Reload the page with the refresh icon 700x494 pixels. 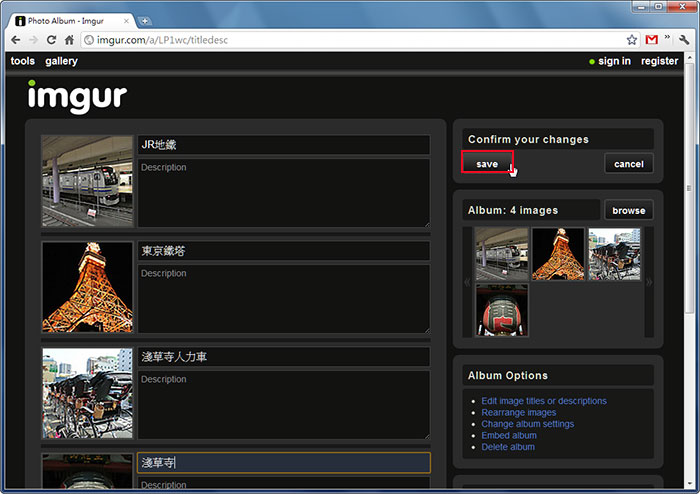point(51,40)
